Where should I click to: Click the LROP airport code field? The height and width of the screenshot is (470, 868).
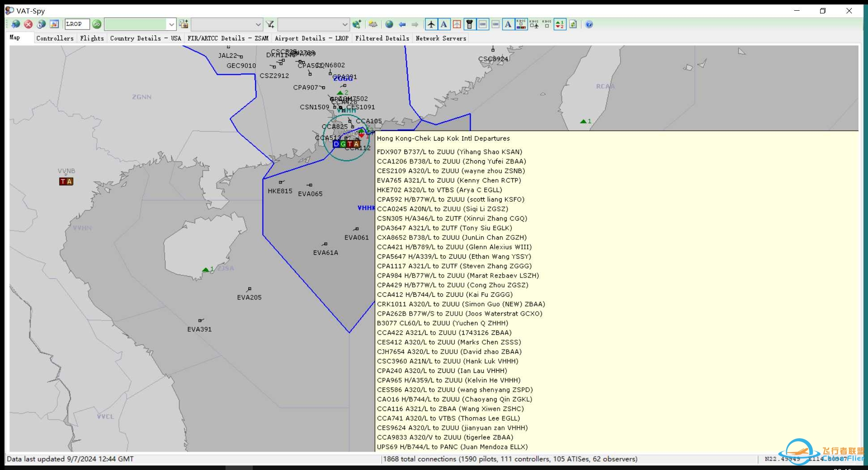click(x=77, y=24)
